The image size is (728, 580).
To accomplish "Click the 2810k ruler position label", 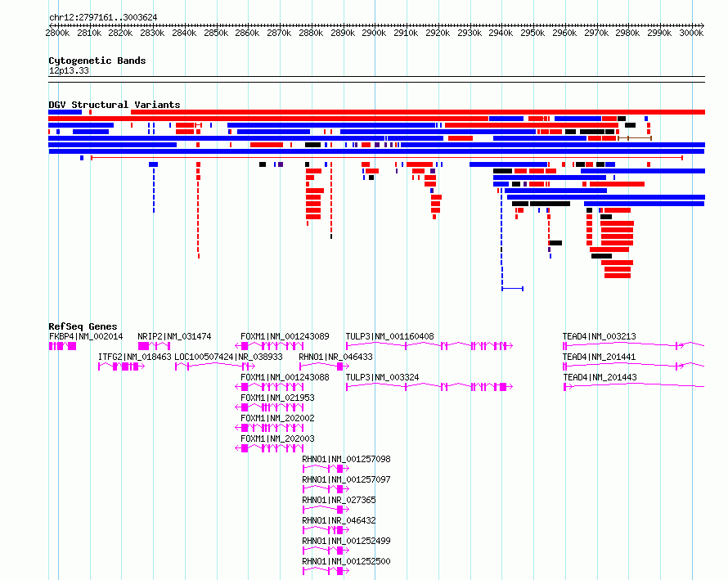I will click(x=89, y=33).
